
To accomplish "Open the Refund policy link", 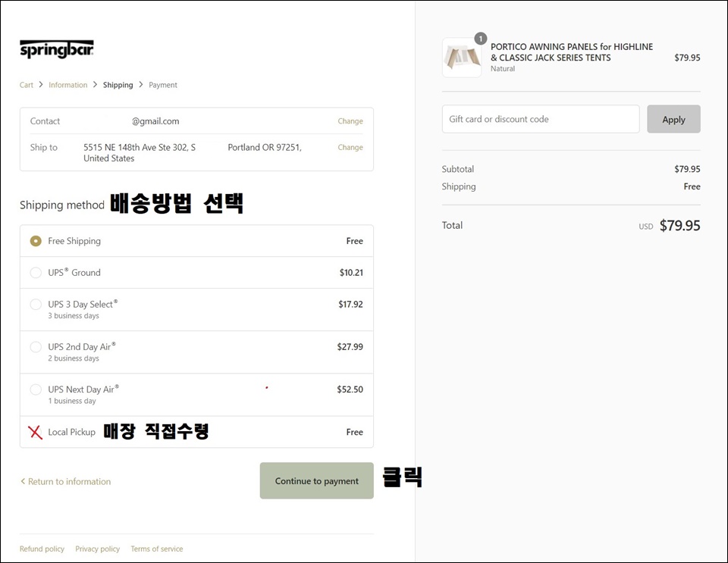I will click(x=42, y=549).
